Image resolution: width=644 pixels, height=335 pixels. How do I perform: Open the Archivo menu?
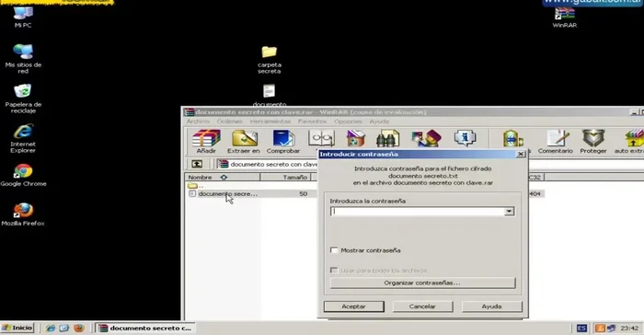coord(198,121)
